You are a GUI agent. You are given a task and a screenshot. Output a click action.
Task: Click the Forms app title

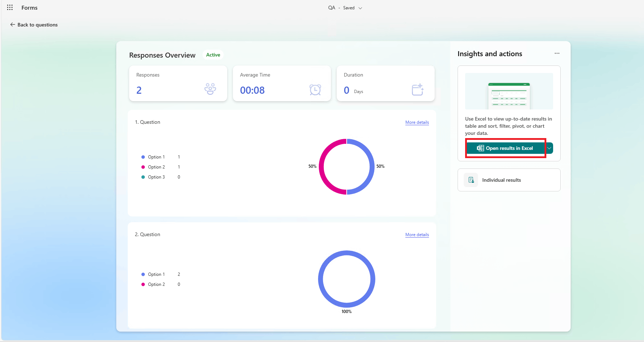[29, 8]
